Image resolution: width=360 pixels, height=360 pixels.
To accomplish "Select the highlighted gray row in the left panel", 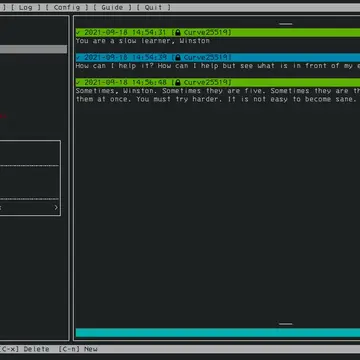I will coord(33,49).
